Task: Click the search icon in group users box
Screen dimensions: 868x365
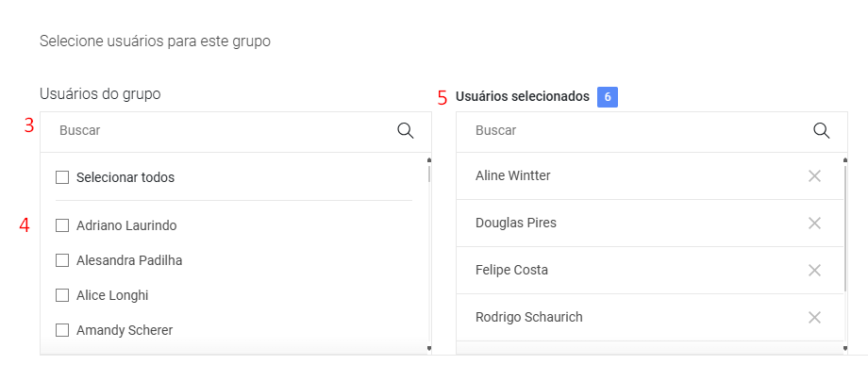Action: pyautogui.click(x=405, y=131)
